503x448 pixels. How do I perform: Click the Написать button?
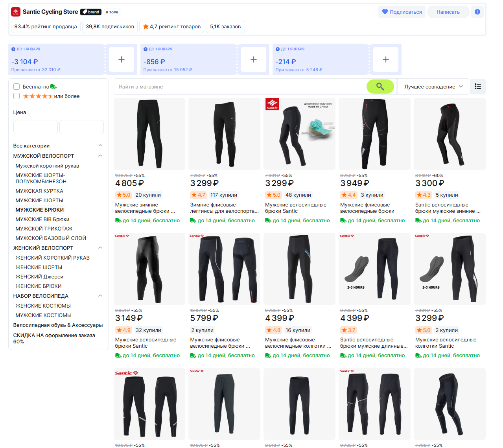[x=448, y=12]
